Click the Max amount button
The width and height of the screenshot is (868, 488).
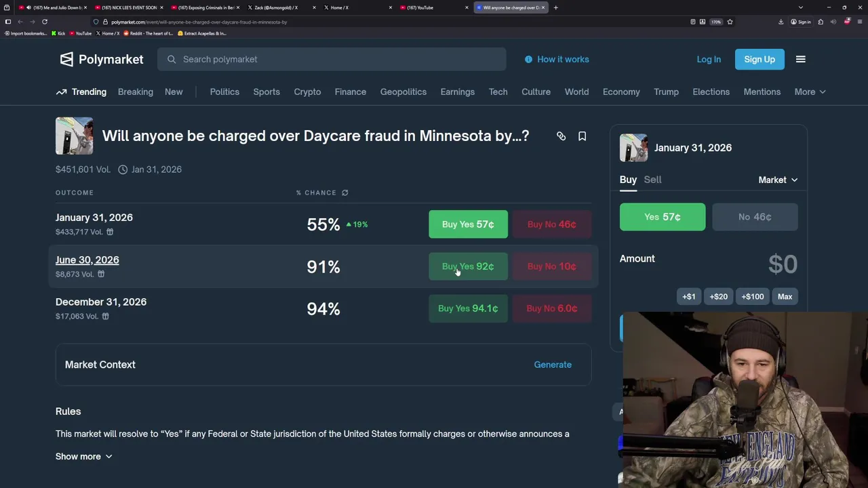[785, 296]
